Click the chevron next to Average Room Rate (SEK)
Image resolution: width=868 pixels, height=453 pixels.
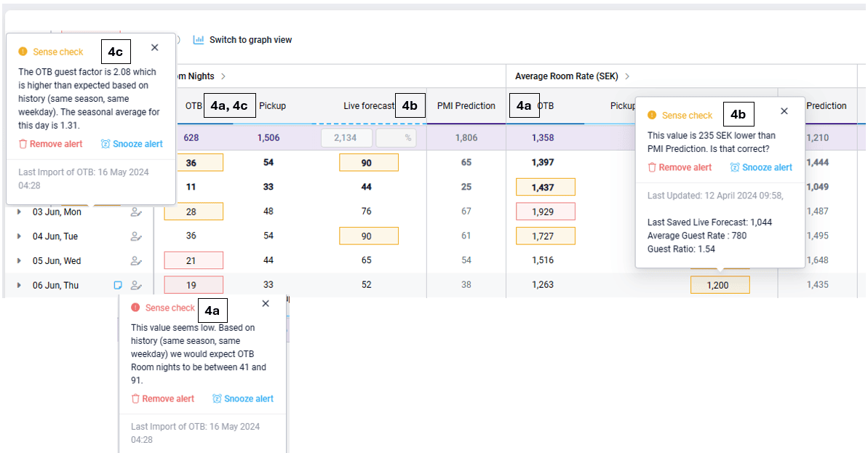[x=627, y=76]
